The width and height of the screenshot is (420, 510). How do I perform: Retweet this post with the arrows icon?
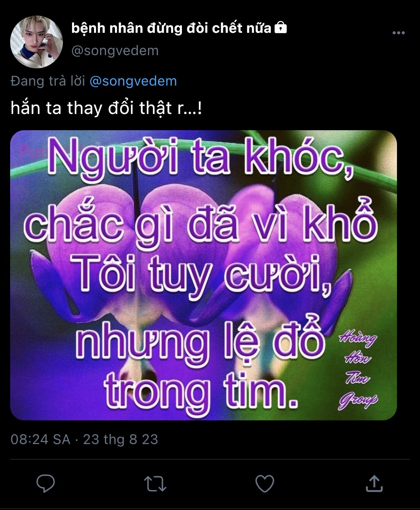pyautogui.click(x=155, y=484)
